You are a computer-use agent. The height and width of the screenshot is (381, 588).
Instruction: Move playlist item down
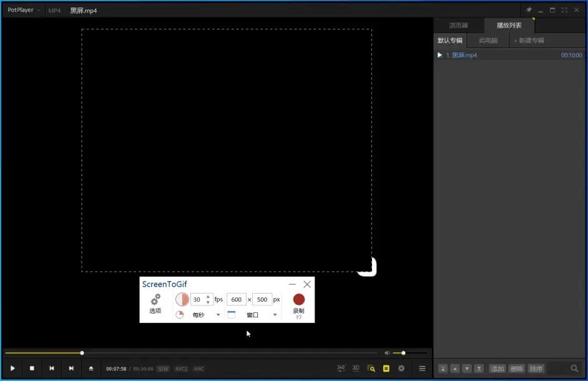tap(467, 369)
